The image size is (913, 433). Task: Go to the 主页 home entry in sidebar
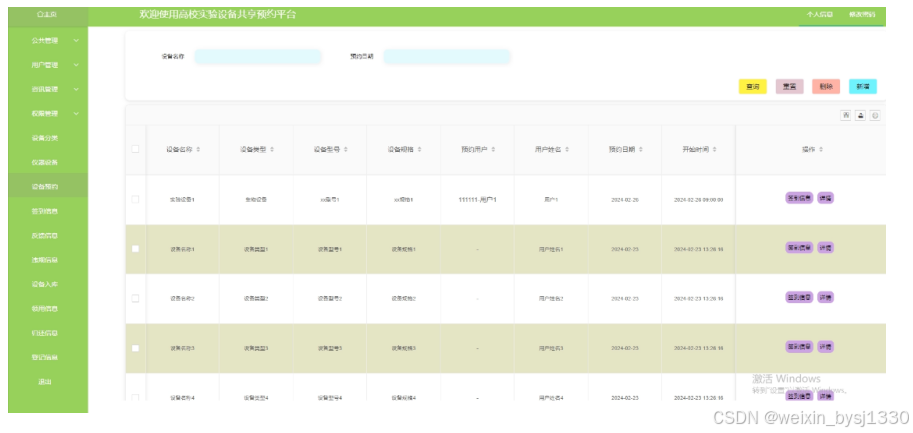pos(47,16)
